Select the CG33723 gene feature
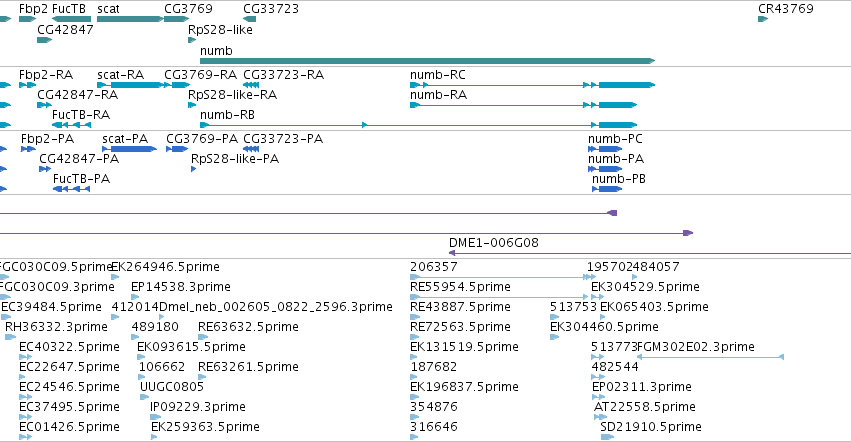This screenshot has width=851, height=442. click(250, 19)
